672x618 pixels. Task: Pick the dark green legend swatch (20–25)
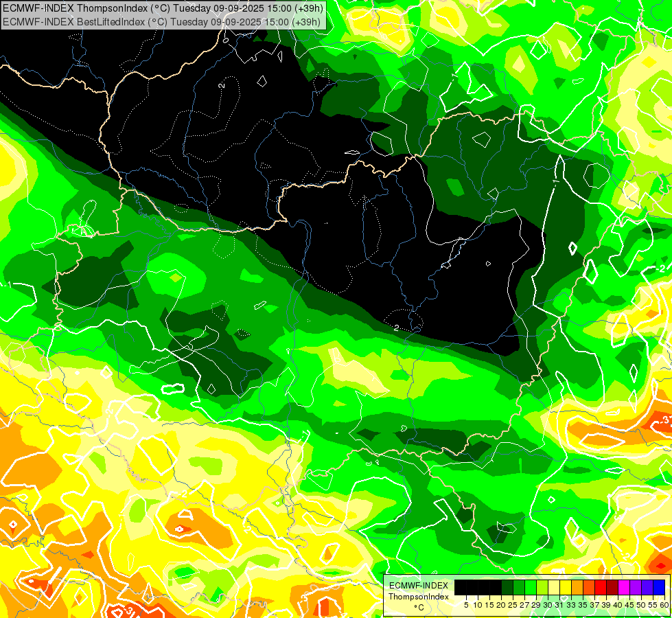click(x=507, y=587)
